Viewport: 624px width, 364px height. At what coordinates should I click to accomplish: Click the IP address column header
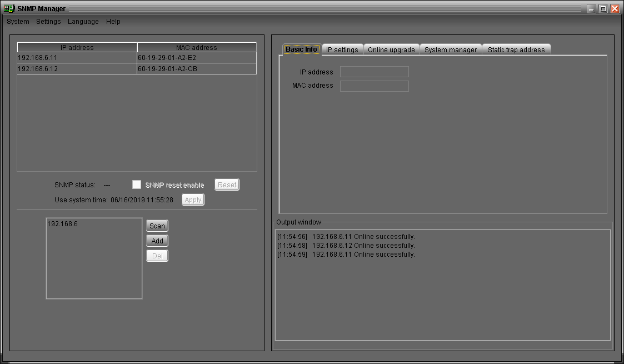(x=77, y=47)
